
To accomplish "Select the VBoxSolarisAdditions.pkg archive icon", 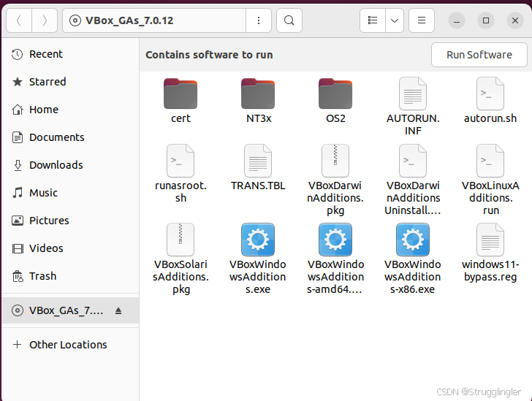I will [x=180, y=240].
